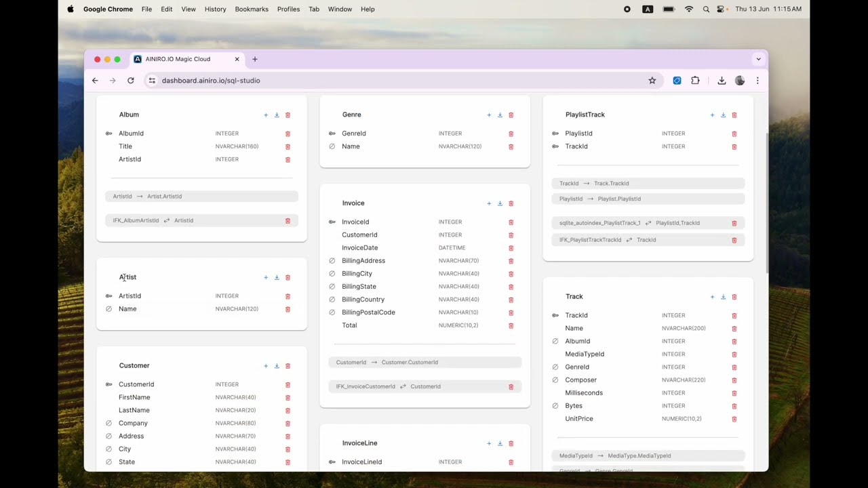Remove the IFK_InvoiceCustomerId index
The width and height of the screenshot is (868, 488).
[511, 387]
